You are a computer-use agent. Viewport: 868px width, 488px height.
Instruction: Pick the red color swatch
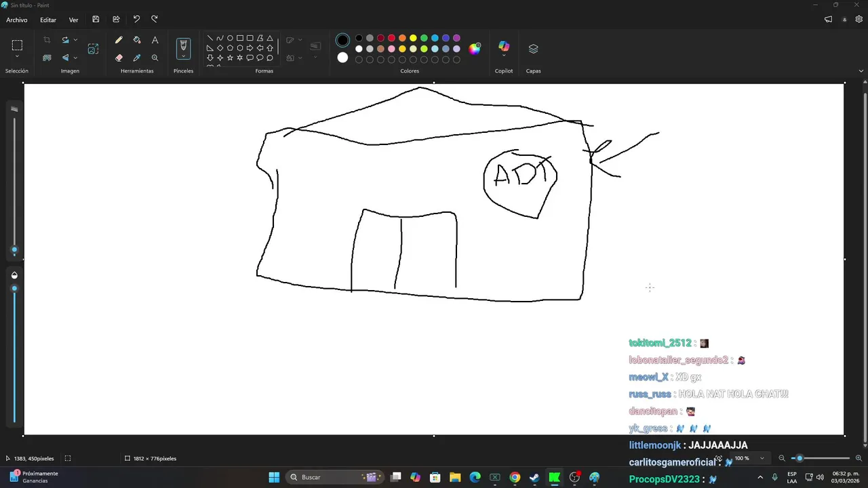[x=391, y=38]
